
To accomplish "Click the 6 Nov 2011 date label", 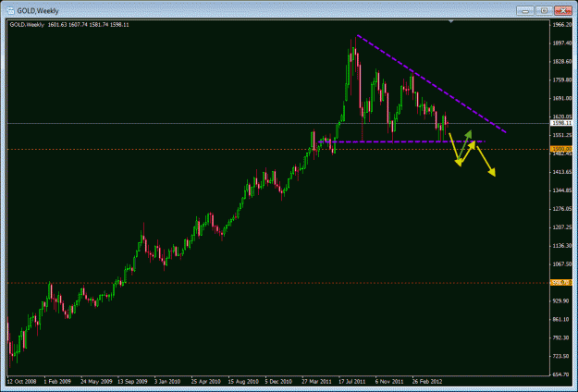I will coord(389,381).
